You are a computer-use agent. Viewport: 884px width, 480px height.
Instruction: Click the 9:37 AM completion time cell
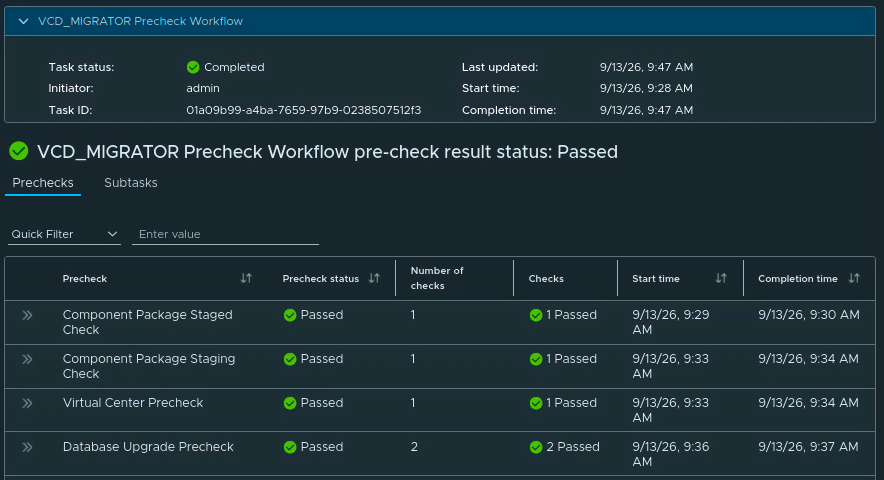pyautogui.click(x=808, y=447)
